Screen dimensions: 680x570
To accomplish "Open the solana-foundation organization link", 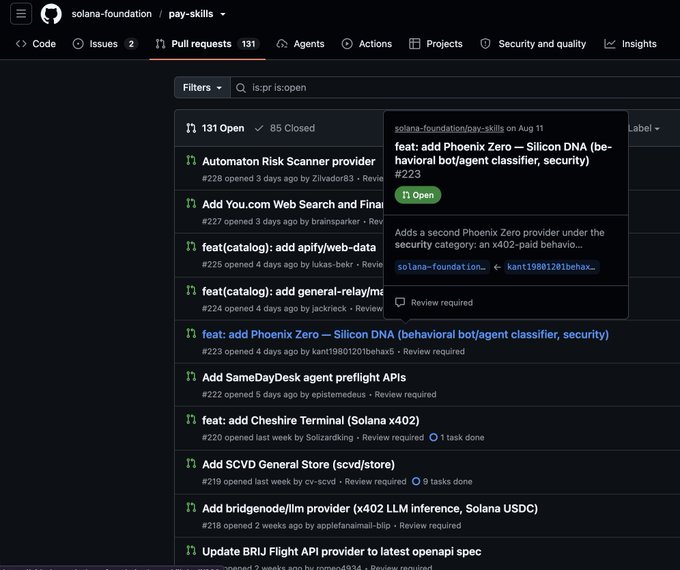I will click(x=111, y=14).
